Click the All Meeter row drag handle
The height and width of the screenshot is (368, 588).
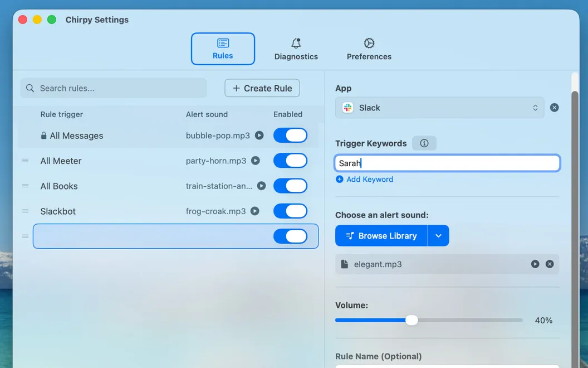point(25,161)
